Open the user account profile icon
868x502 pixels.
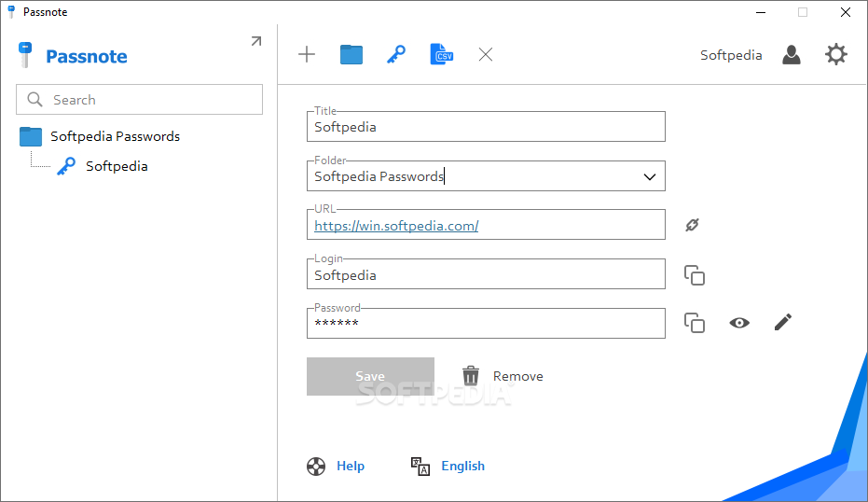click(791, 55)
